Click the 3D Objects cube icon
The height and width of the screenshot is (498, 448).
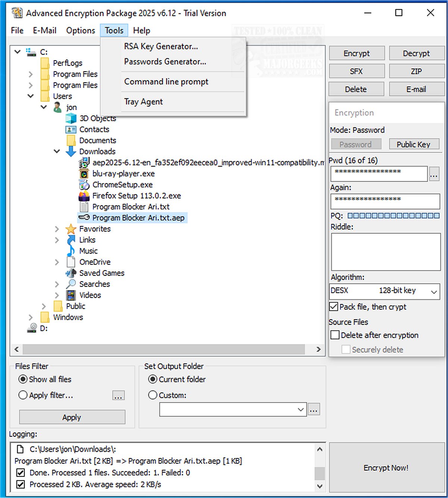pos(71,118)
